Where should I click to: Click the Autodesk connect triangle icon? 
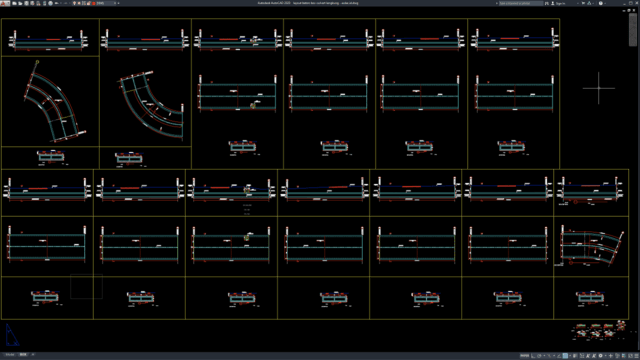pos(589,3)
